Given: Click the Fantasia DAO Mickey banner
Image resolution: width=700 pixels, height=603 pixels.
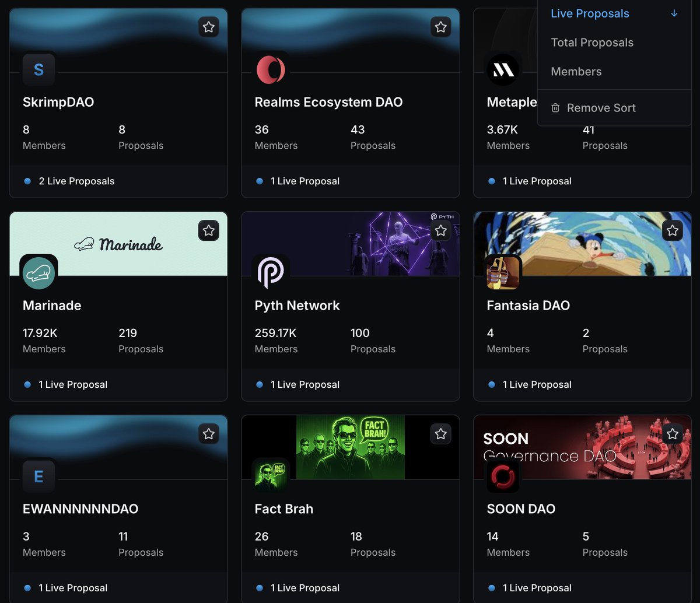Looking at the screenshot, I should 583,244.
